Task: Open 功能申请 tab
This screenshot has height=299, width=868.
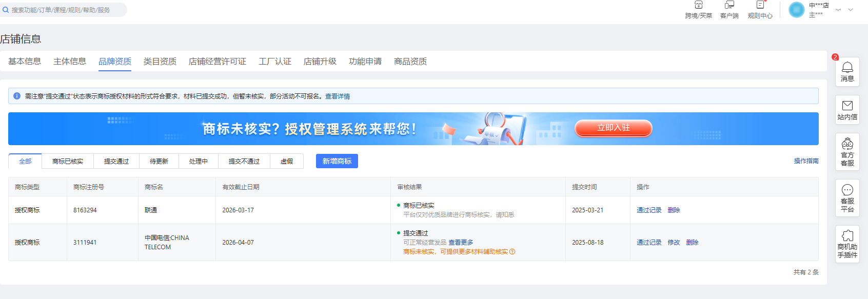Action: point(365,62)
